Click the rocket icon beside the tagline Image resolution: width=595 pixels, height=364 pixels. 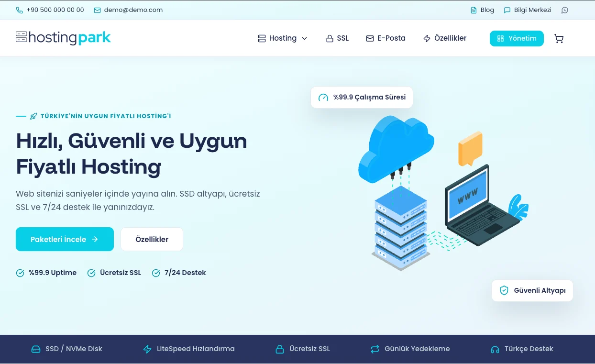tap(33, 116)
